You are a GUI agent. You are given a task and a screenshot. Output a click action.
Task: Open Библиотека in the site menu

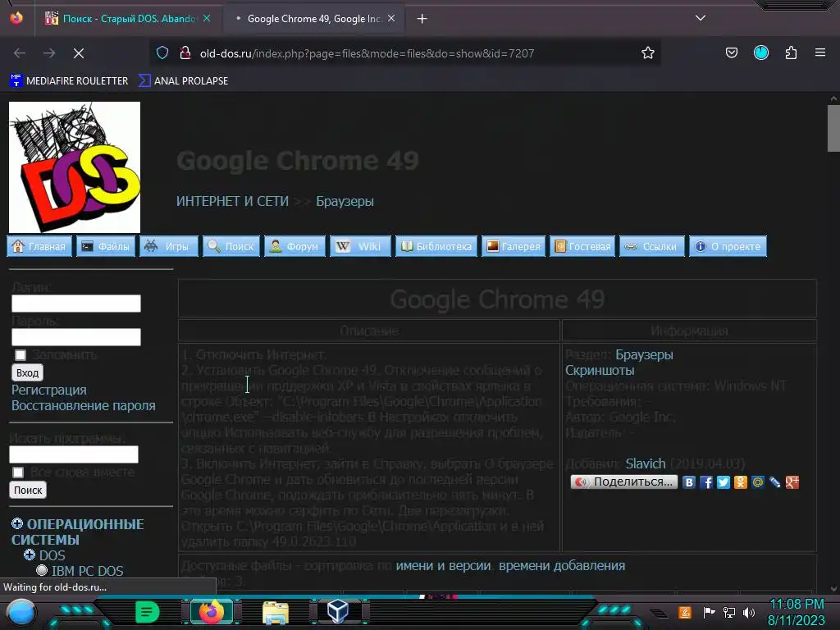pos(436,246)
